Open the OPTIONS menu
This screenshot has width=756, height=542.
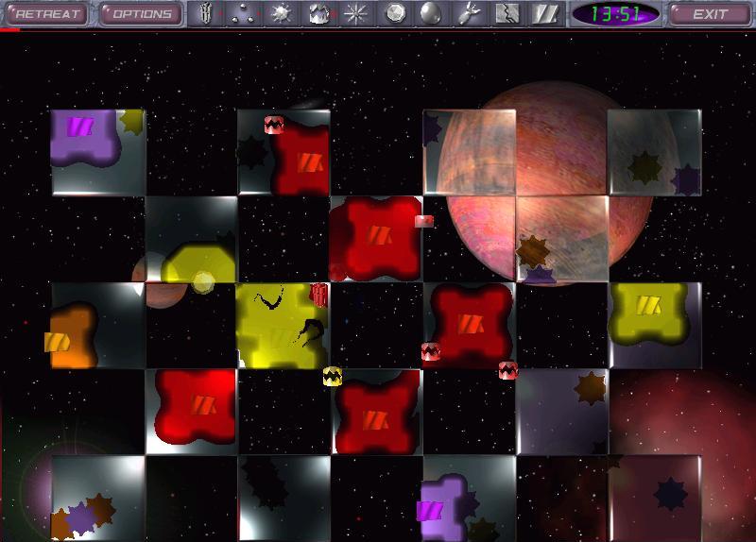(x=139, y=14)
